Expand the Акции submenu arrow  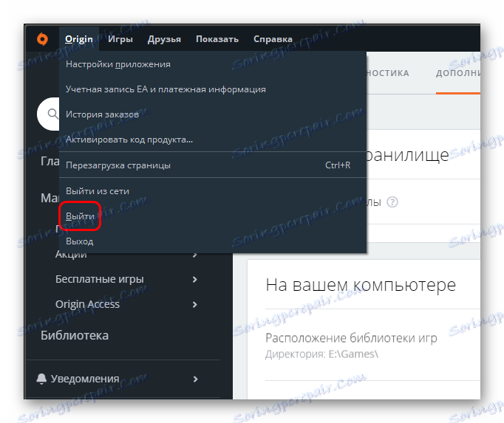pyautogui.click(x=194, y=255)
